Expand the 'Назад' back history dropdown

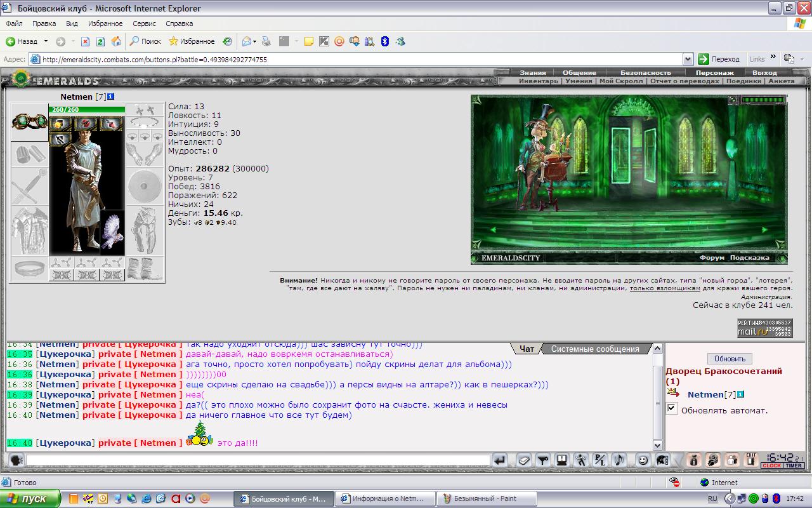(x=46, y=41)
